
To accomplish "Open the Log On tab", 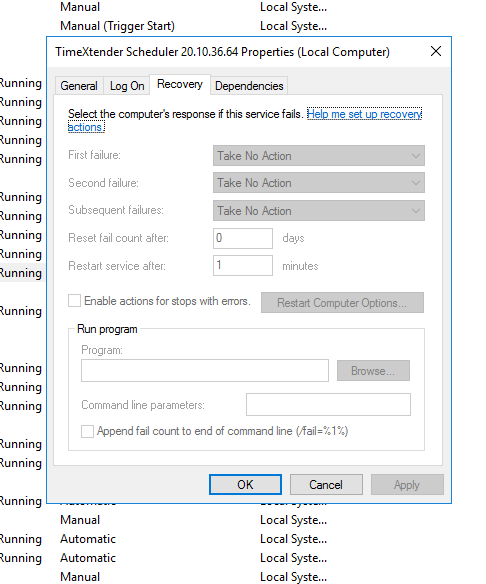I will (x=127, y=86).
